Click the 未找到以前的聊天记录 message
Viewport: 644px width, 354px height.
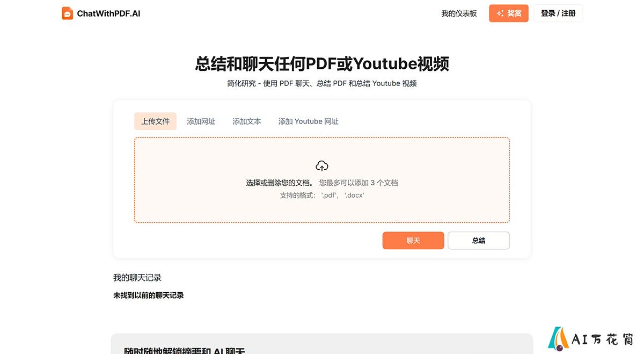click(149, 295)
